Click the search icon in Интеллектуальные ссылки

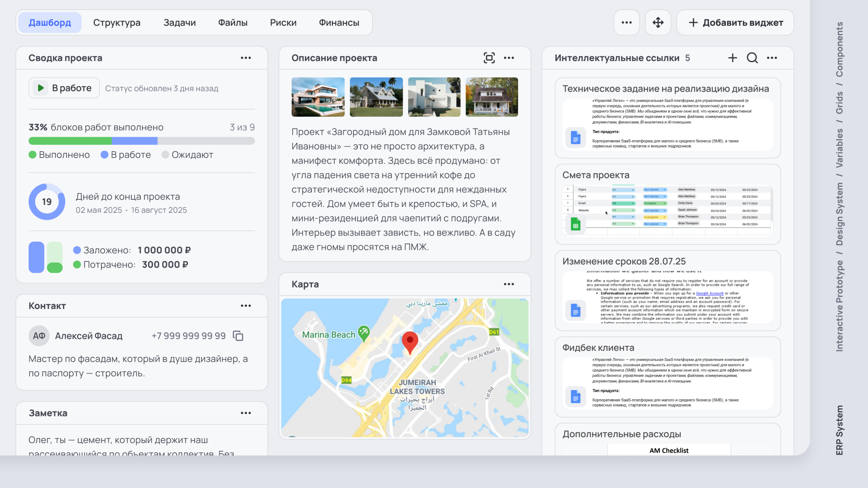752,57
